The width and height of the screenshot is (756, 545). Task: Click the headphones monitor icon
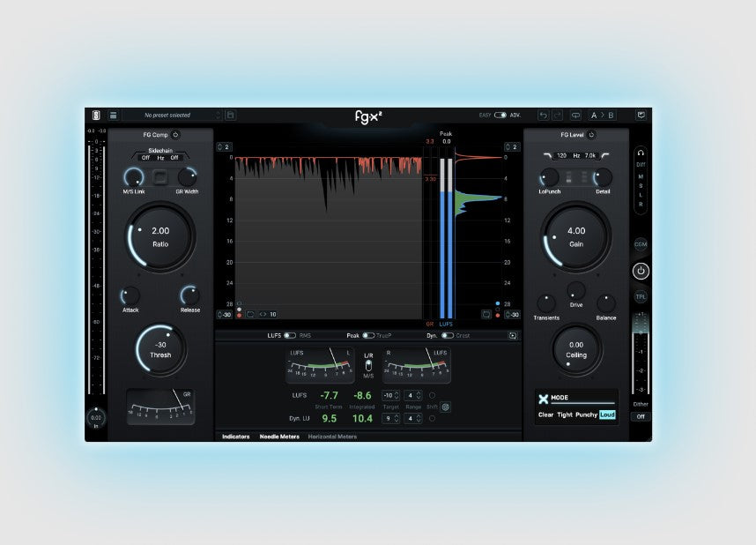point(641,153)
